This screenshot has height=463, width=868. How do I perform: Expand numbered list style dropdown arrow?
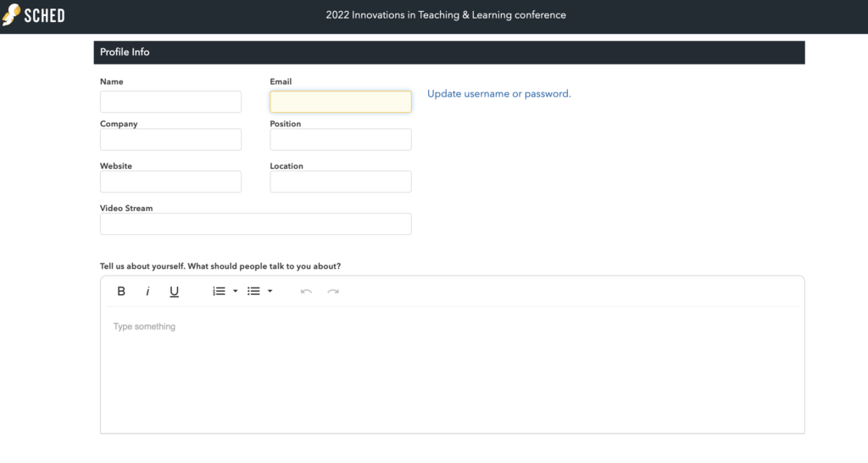236,292
